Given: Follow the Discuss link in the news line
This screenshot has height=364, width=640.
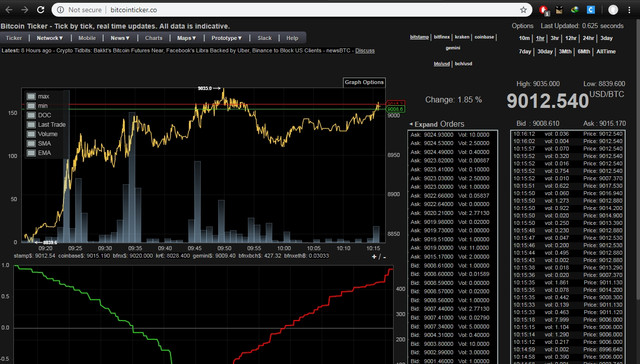Looking at the screenshot, I should click(x=365, y=51).
